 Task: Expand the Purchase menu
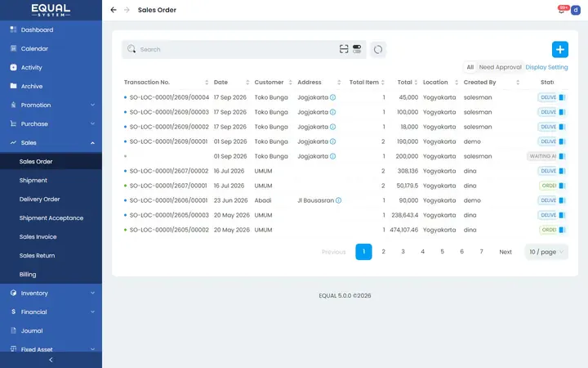51,123
